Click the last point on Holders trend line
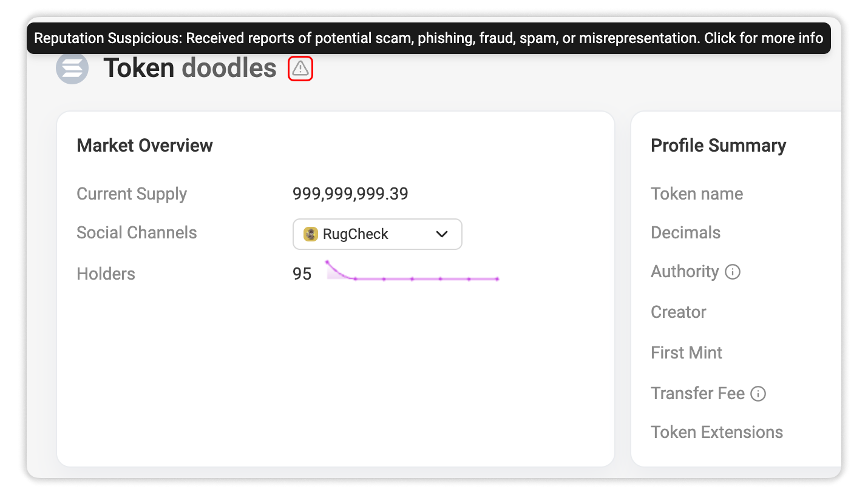 (497, 279)
